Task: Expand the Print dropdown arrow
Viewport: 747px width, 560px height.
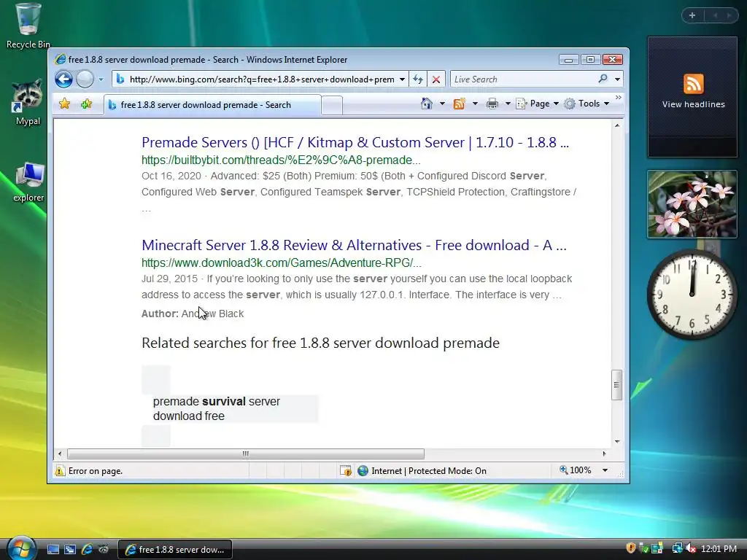Action: coord(508,104)
